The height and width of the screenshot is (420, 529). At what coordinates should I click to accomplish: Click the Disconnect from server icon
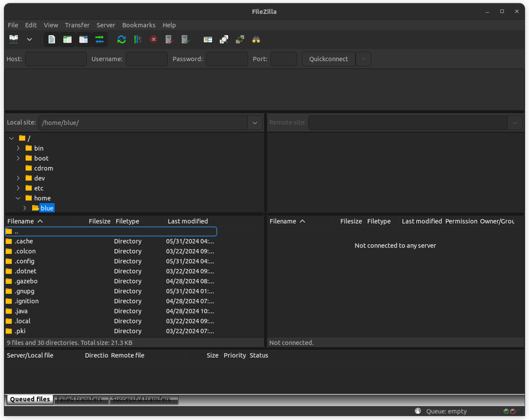pyautogui.click(x=170, y=39)
